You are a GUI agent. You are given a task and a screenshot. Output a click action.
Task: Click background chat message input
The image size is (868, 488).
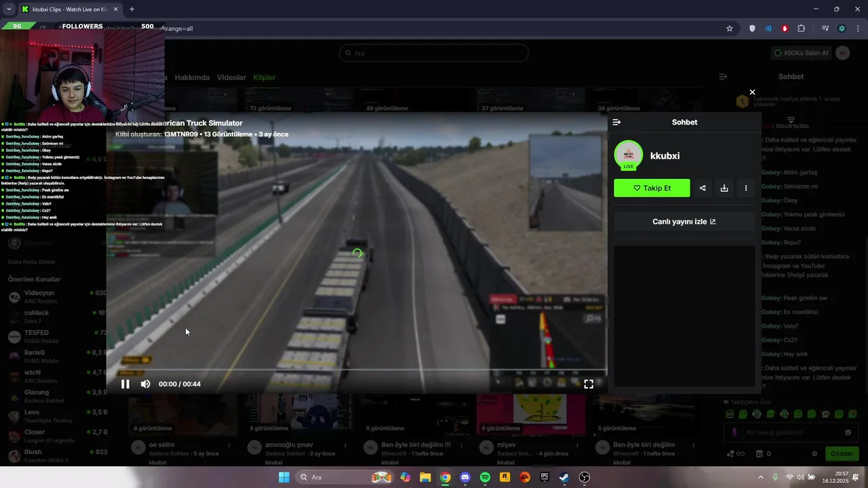click(791, 432)
